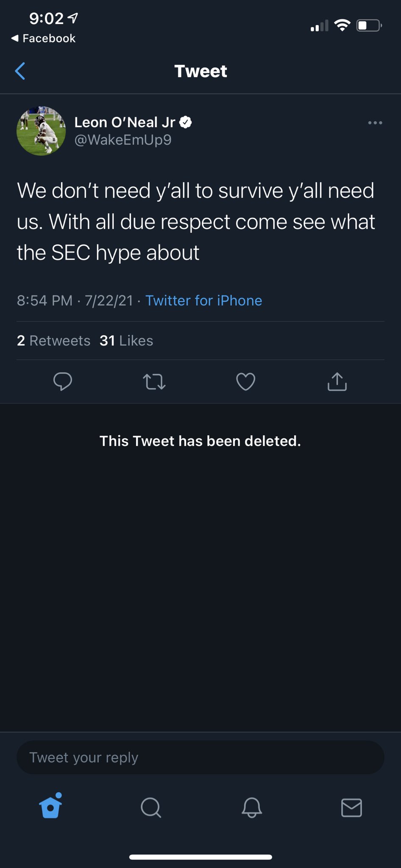Viewport: 401px width, 868px height.
Task: Open the Home tab birdhouse icon
Action: click(x=50, y=807)
